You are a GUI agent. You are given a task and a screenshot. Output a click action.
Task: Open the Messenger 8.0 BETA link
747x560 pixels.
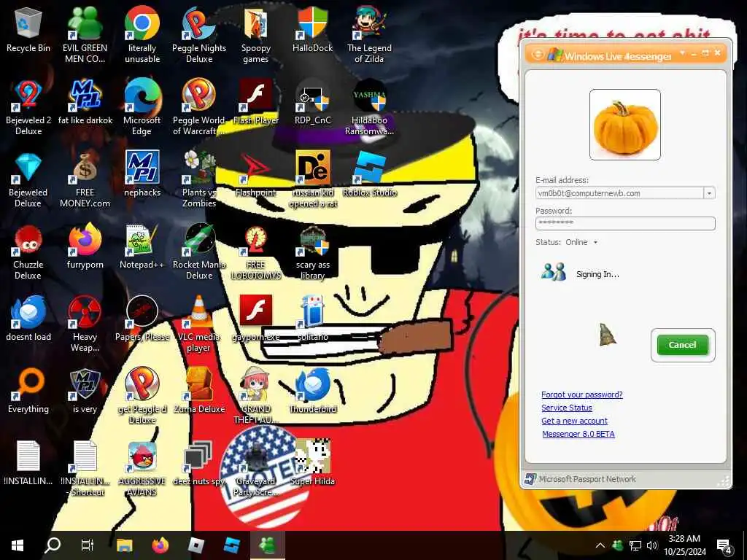tap(578, 434)
